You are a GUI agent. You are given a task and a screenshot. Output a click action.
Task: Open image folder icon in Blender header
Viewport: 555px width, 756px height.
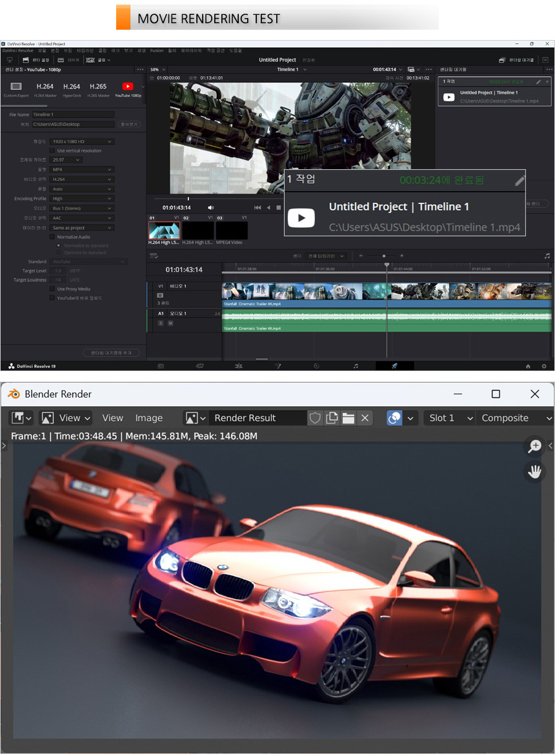coord(348,418)
